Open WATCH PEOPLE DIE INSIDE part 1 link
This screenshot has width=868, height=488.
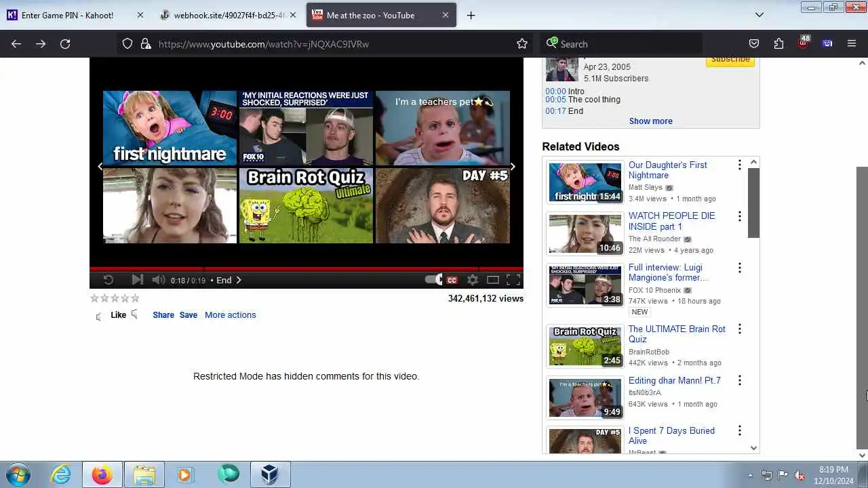pos(672,221)
